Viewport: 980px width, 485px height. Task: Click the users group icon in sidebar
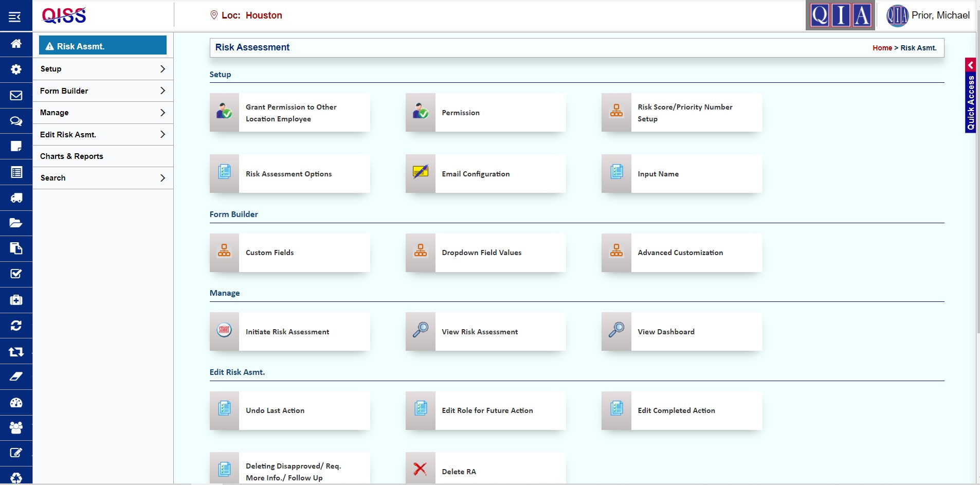15,428
